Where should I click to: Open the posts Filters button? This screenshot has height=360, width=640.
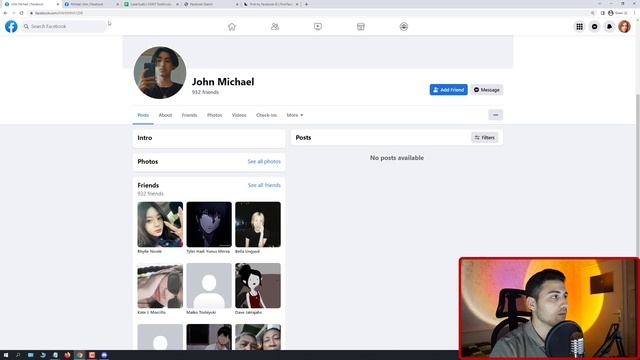(484, 138)
